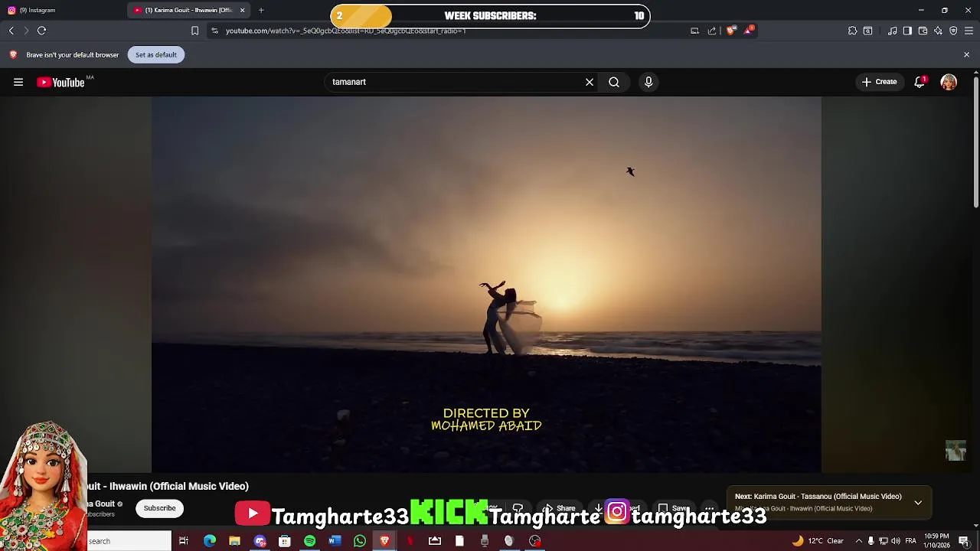Reload the current page
980x551 pixels.
(42, 31)
